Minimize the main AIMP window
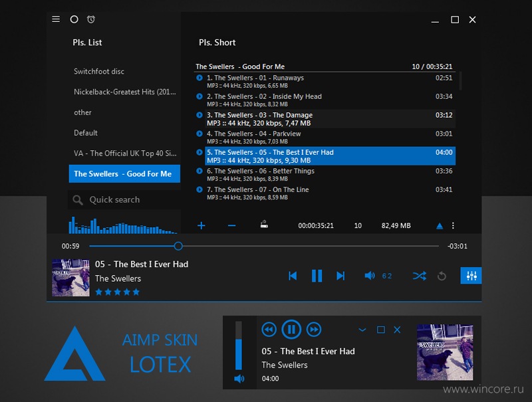Viewport: 532px width, 402px height. pos(435,22)
